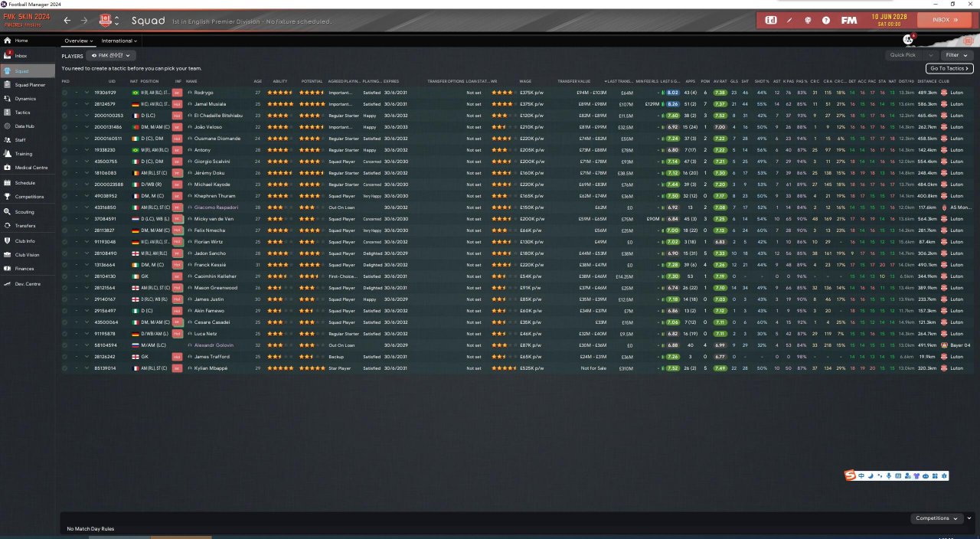This screenshot has height=539, width=980.
Task: Sort by the Wage column header
Action: click(x=525, y=81)
